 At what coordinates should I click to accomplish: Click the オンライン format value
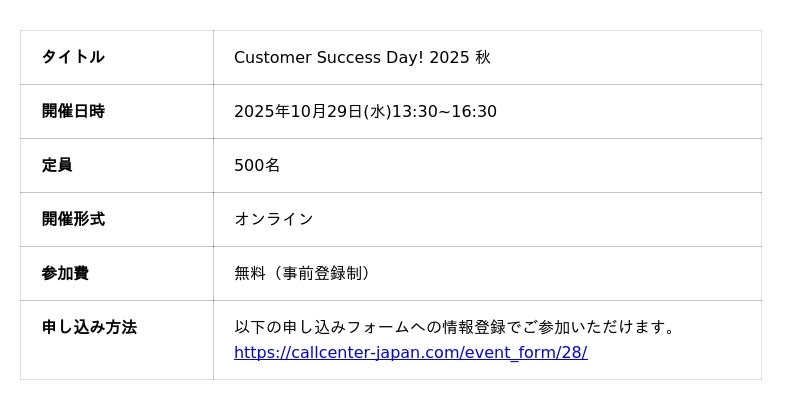click(x=274, y=219)
